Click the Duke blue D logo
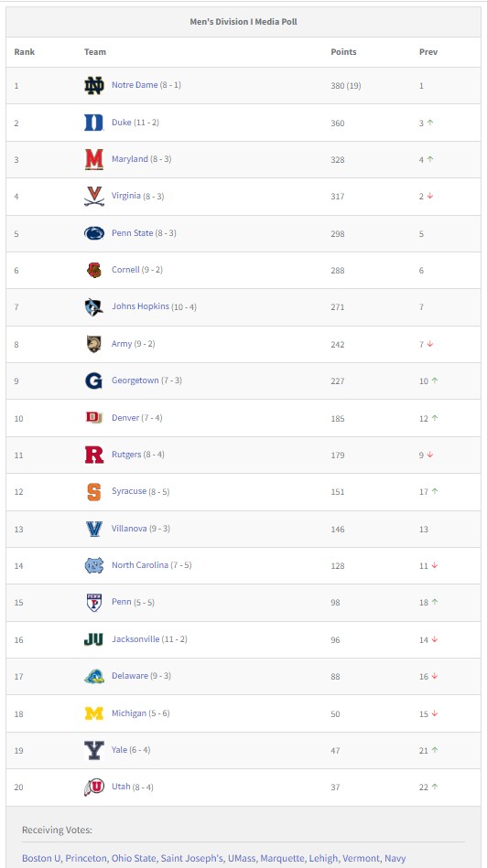 [x=94, y=123]
